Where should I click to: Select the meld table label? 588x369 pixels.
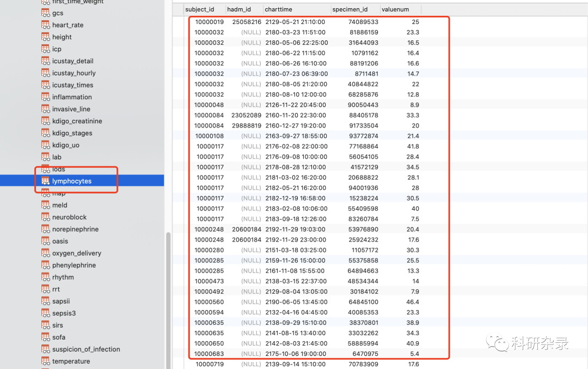click(x=60, y=205)
